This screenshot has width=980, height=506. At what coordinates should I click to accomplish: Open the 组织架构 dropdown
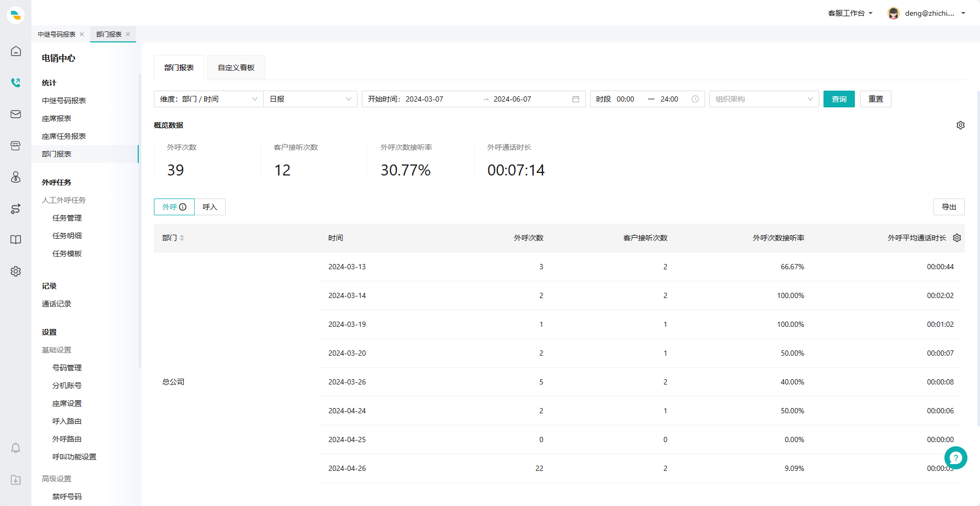[x=764, y=99]
